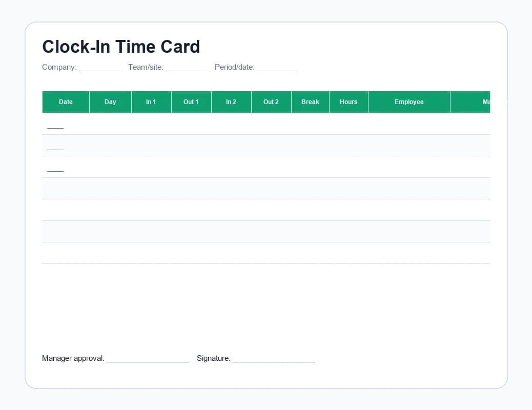The height and width of the screenshot is (410, 532).
Task: Click the Signature blank line
Action: pyautogui.click(x=274, y=359)
